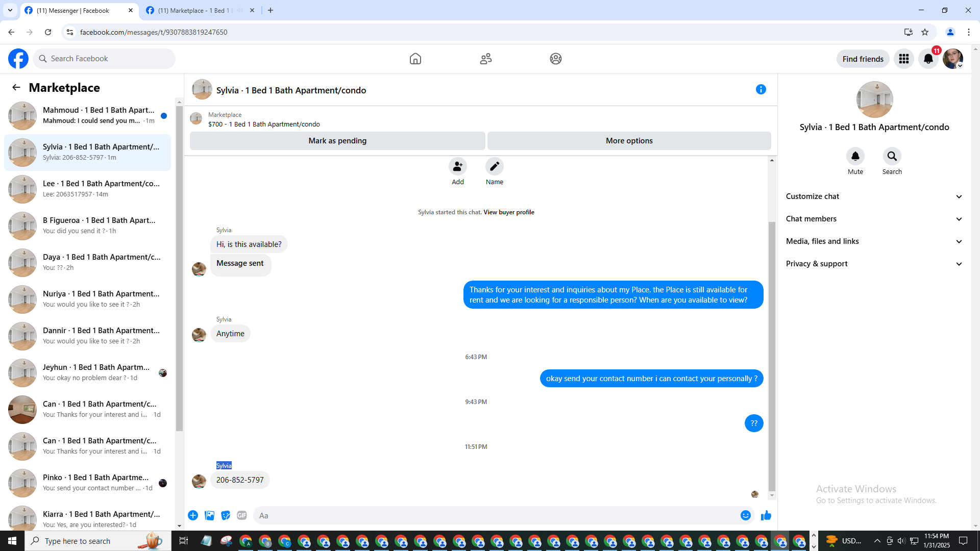Open Kiarra's conversation
Viewport: 980px width, 551px height.
tap(88, 517)
